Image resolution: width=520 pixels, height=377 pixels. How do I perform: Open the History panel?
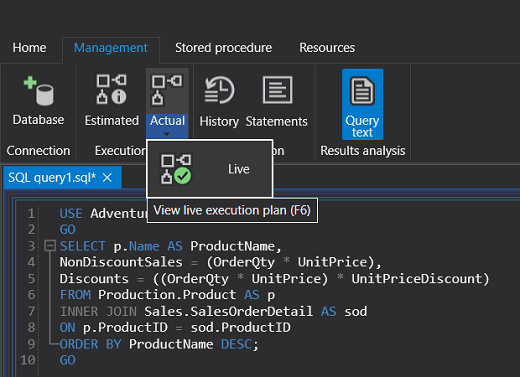tap(219, 101)
